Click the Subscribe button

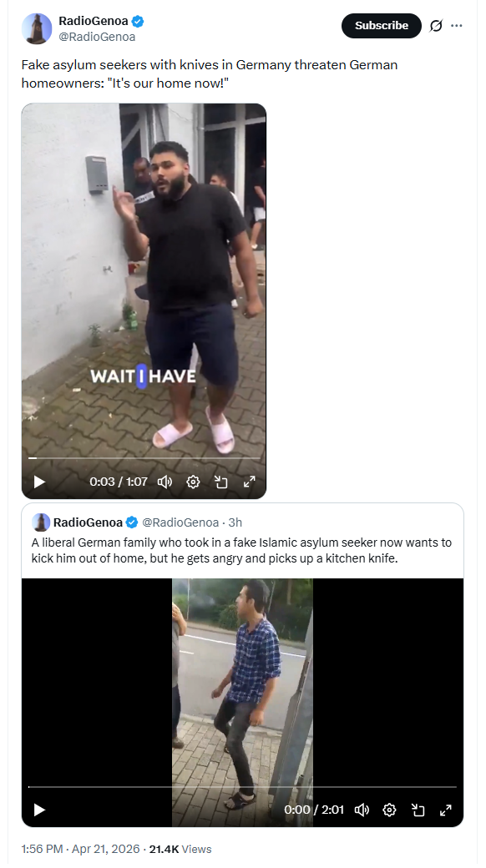(382, 26)
